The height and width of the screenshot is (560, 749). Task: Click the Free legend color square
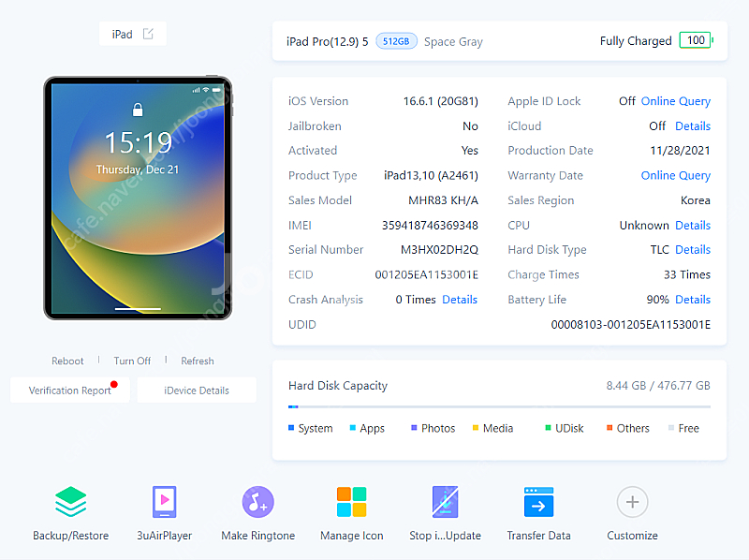click(x=671, y=428)
